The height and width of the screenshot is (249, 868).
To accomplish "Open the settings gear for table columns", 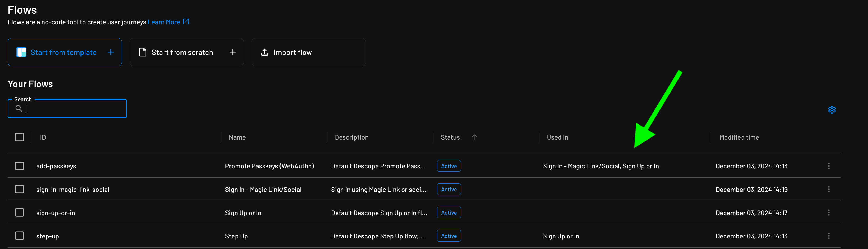I will [x=832, y=109].
